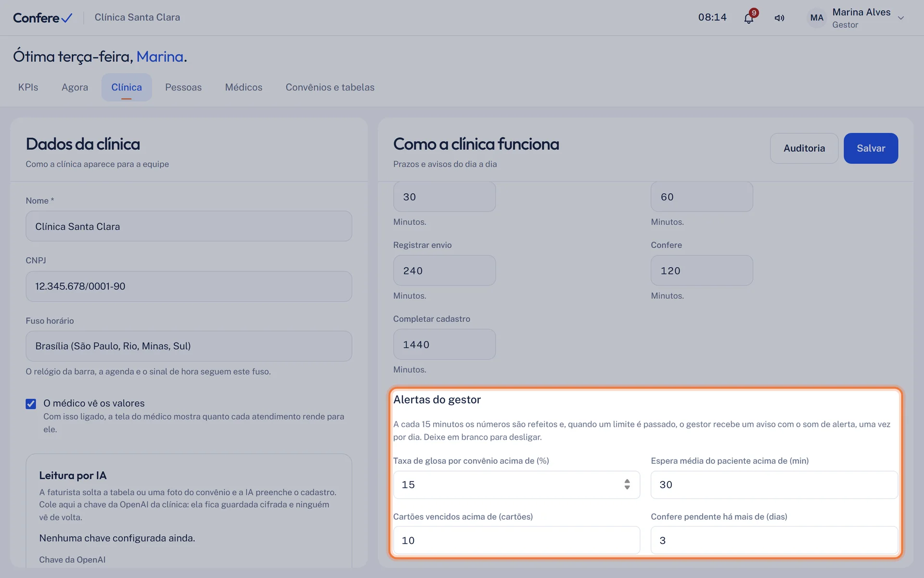This screenshot has width=924, height=578.
Task: Click the name Marina in the greeting
Action: (160, 57)
